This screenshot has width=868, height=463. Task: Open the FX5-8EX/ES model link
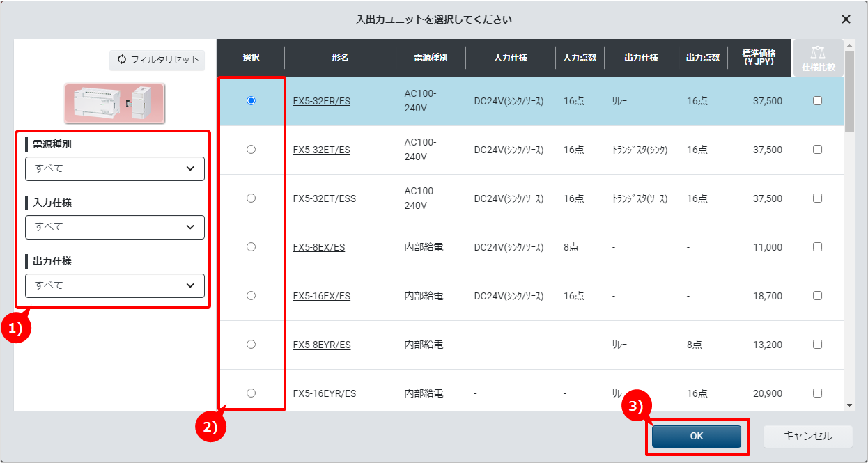tap(319, 247)
